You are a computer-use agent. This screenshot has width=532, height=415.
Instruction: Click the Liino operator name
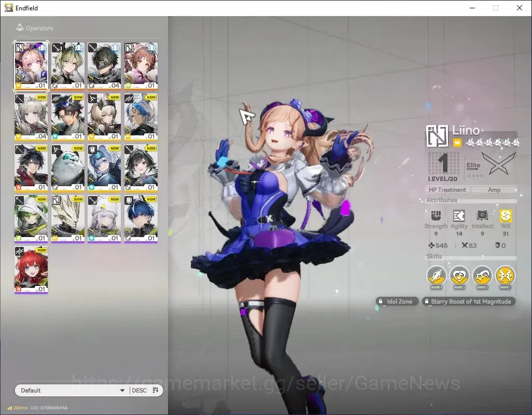466,130
